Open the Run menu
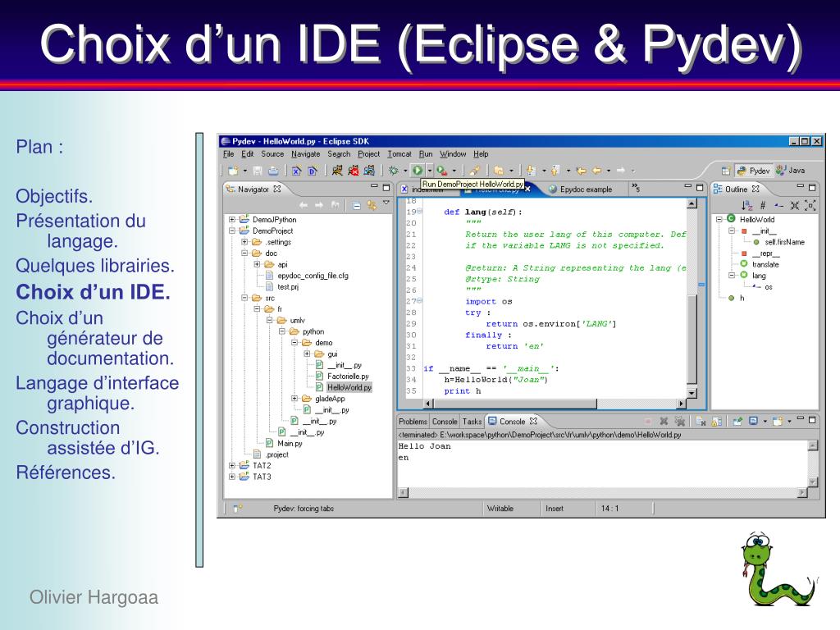 426,153
